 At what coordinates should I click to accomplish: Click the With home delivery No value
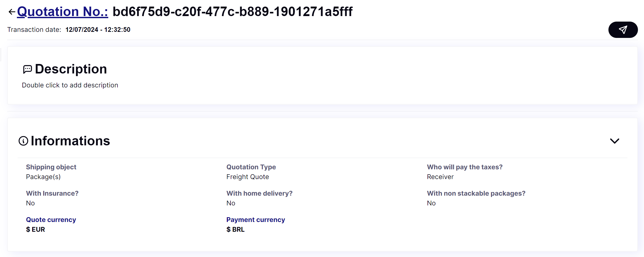[231, 203]
